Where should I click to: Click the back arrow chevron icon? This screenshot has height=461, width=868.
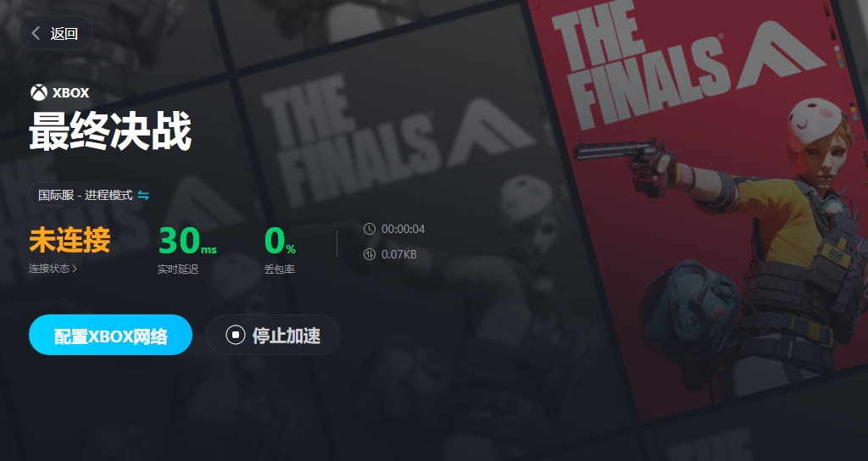[x=36, y=33]
